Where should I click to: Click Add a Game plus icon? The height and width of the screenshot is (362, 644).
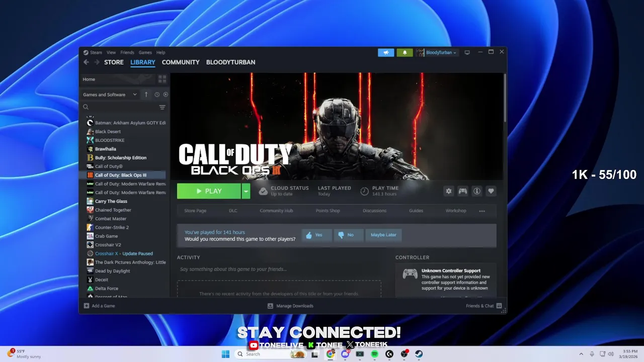pyautogui.click(x=87, y=306)
